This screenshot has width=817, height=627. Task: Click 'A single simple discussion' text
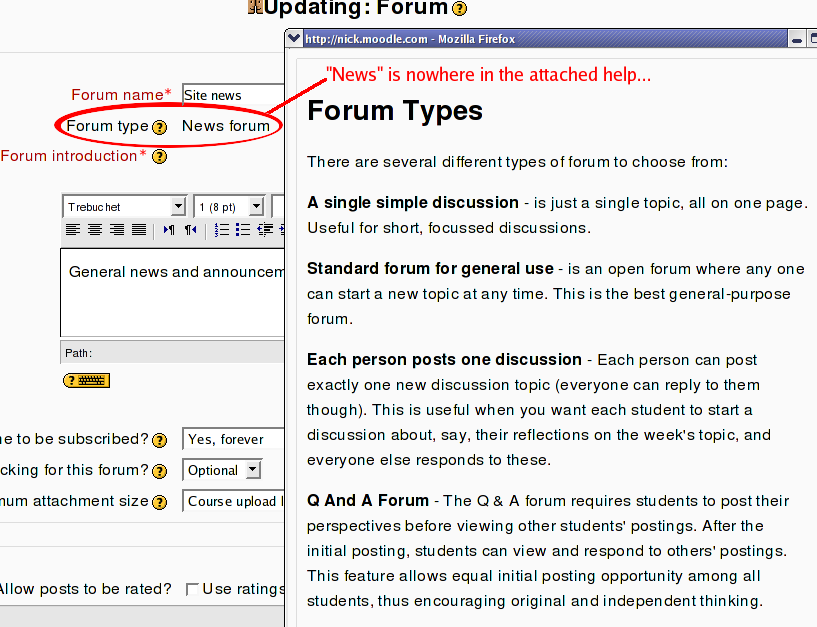(413, 202)
